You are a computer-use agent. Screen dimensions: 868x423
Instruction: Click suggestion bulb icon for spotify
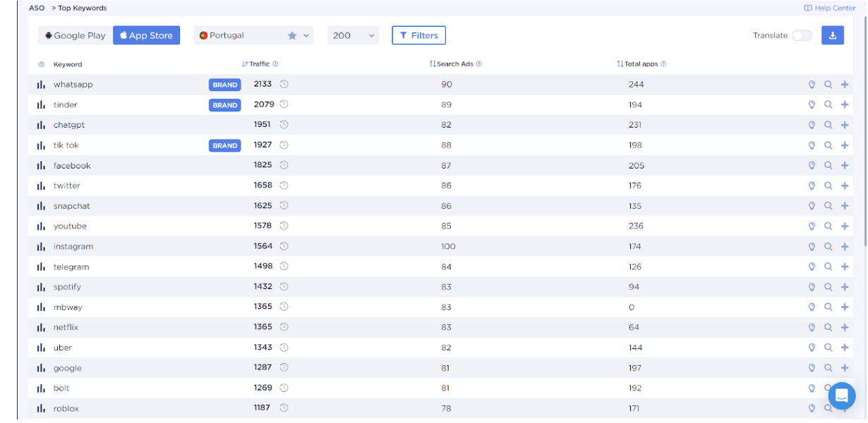pos(812,287)
